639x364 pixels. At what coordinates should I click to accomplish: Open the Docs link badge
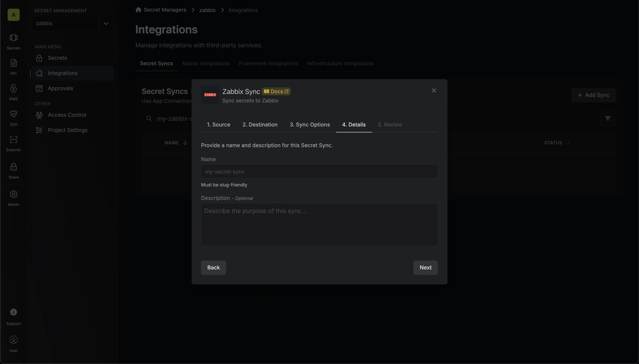click(x=276, y=91)
